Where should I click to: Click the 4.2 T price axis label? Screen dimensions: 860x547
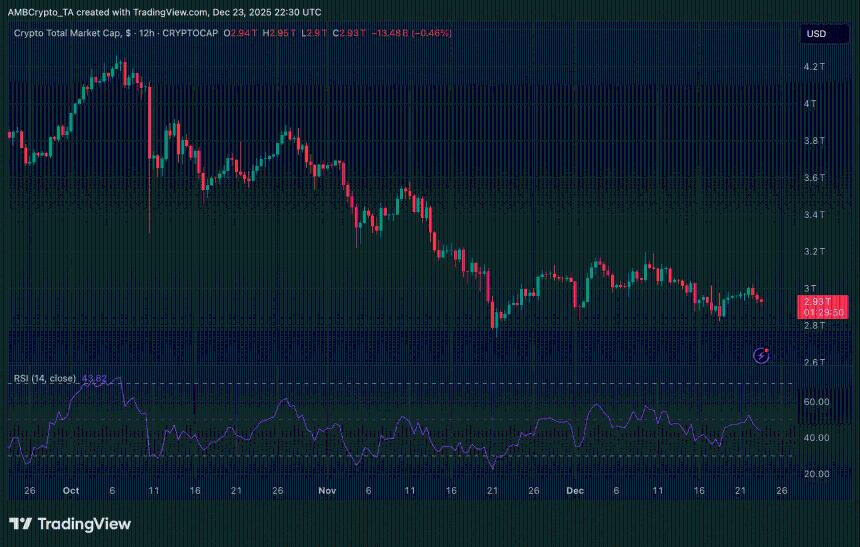pyautogui.click(x=814, y=67)
